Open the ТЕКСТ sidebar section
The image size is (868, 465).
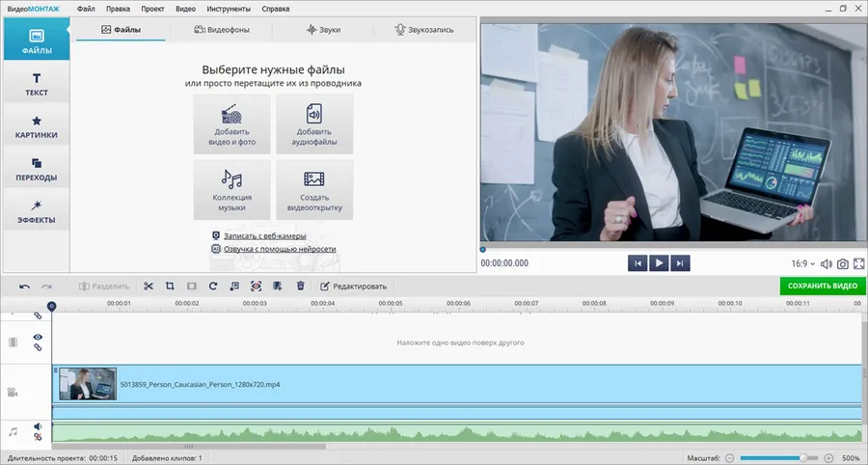pyautogui.click(x=37, y=84)
